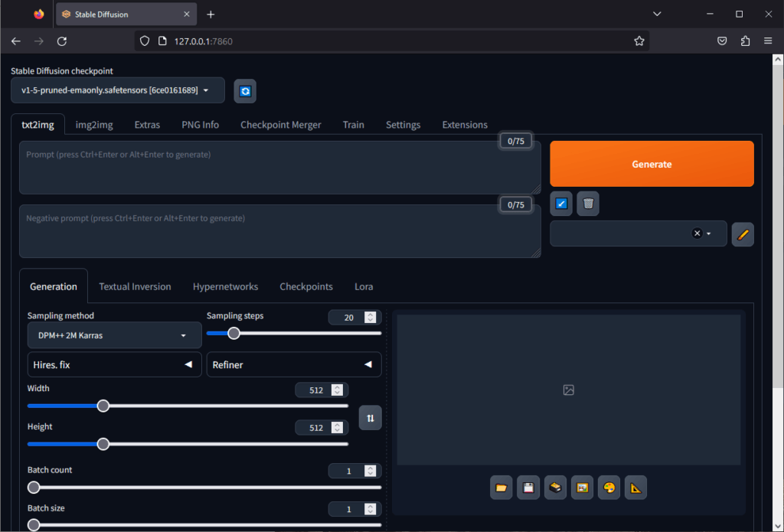This screenshot has width=784, height=532.
Task: Send image to inpaint with palette icon
Action: (609, 488)
